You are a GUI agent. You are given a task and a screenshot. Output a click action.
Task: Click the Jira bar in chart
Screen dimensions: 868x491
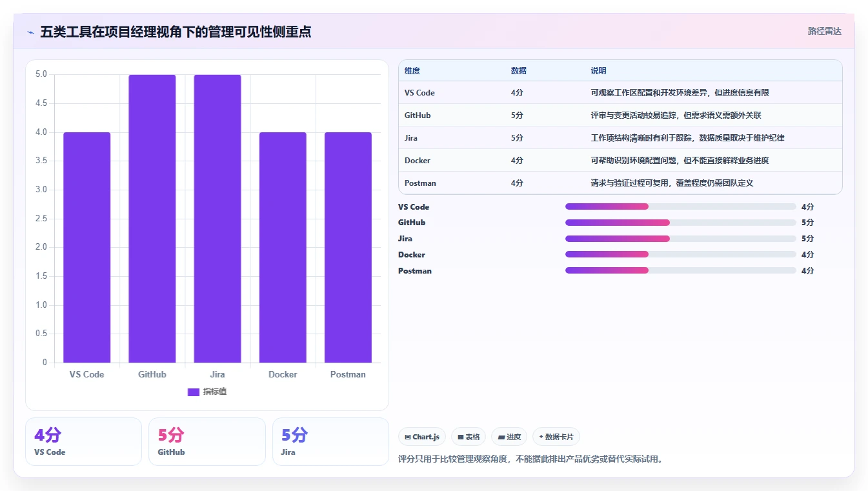[217, 219]
